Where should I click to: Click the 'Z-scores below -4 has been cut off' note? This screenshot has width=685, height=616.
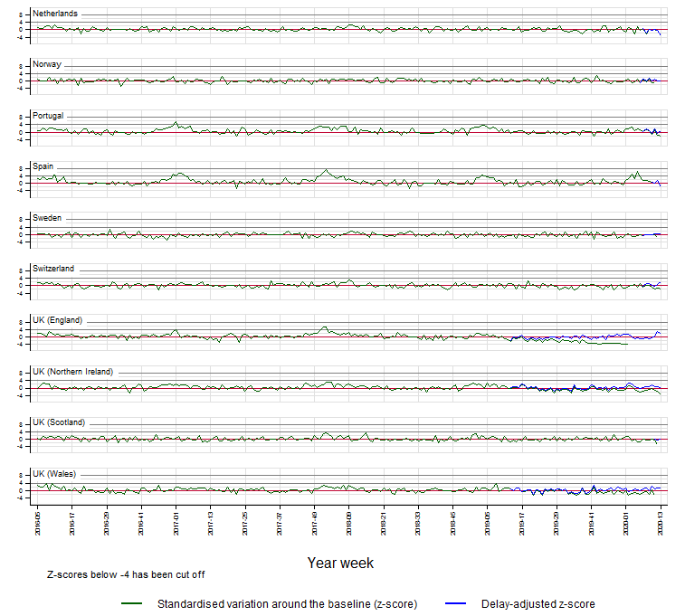point(126,574)
